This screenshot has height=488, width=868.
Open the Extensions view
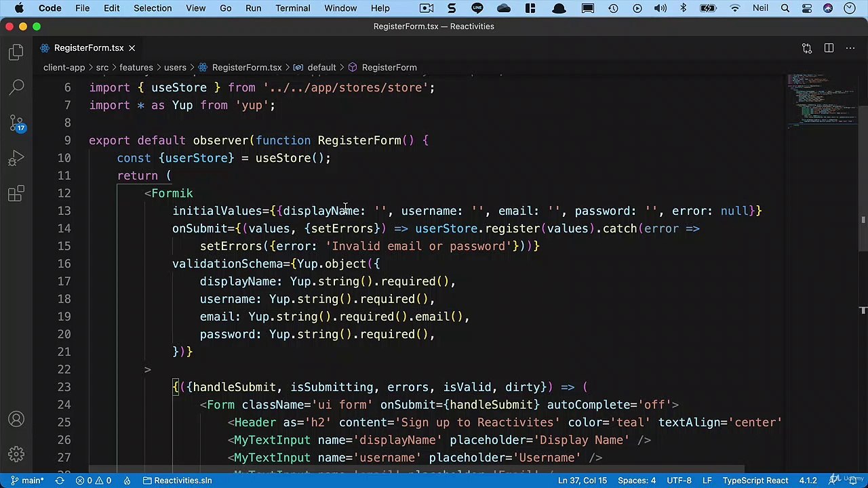16,195
